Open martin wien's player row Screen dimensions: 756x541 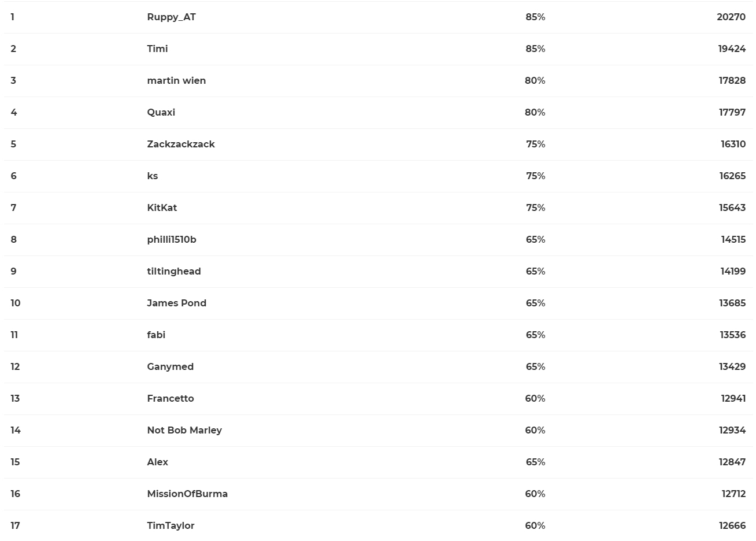tap(176, 80)
